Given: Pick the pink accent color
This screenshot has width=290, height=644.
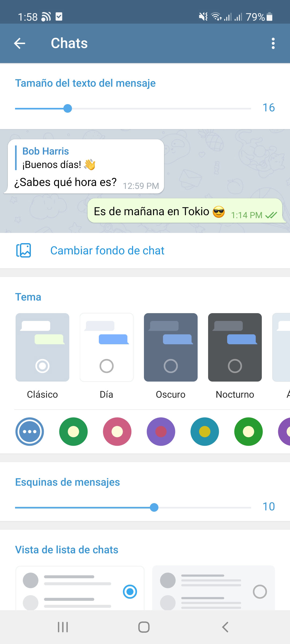Looking at the screenshot, I should pyautogui.click(x=117, y=431).
